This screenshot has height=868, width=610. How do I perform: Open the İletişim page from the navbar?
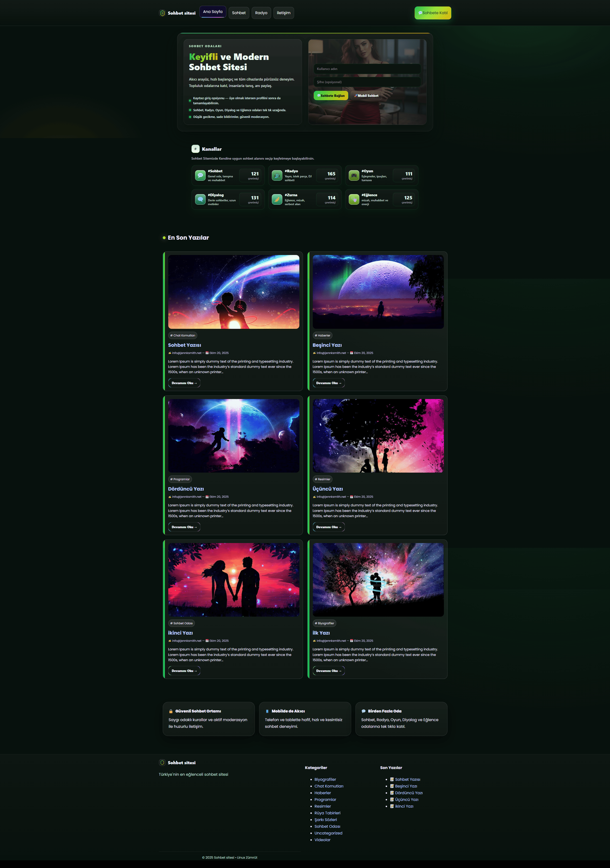click(283, 12)
